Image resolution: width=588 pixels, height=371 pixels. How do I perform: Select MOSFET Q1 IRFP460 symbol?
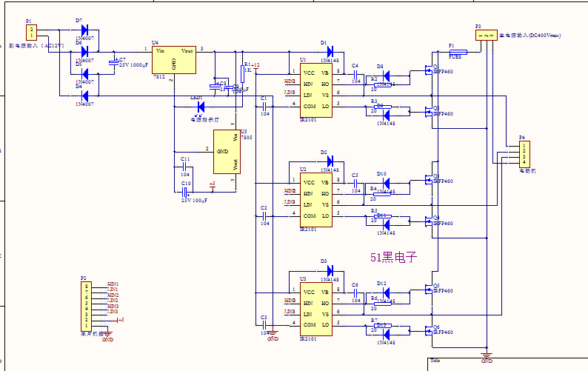point(430,70)
